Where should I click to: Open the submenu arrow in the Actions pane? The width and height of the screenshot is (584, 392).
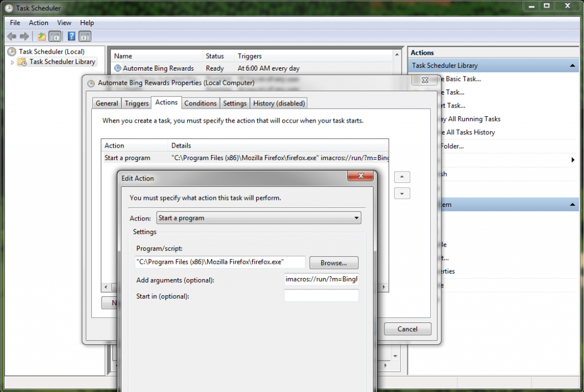573,160
